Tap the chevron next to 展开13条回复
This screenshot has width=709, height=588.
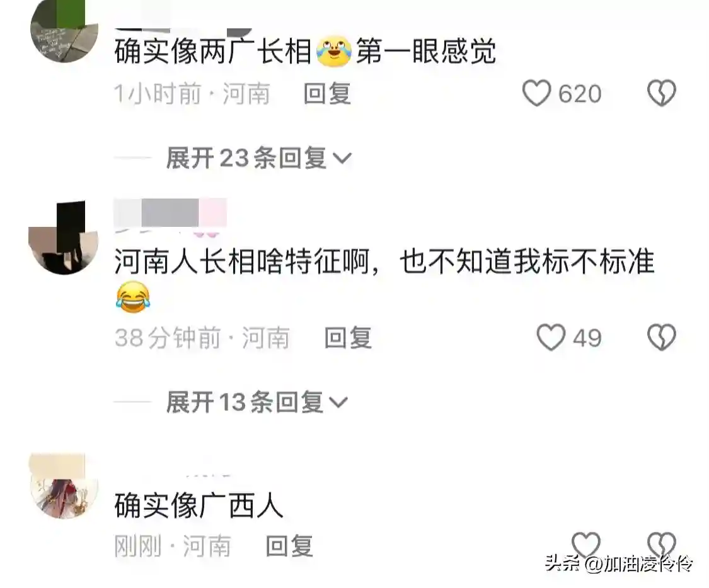click(338, 403)
